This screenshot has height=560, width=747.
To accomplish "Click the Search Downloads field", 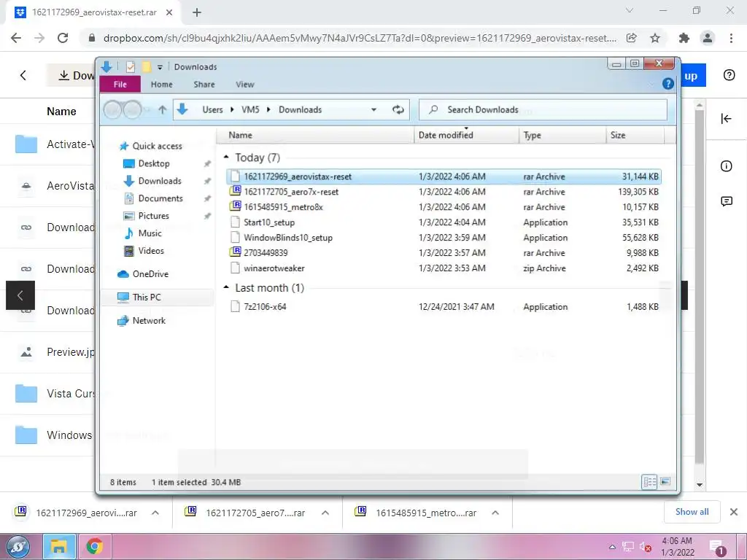I will (543, 110).
